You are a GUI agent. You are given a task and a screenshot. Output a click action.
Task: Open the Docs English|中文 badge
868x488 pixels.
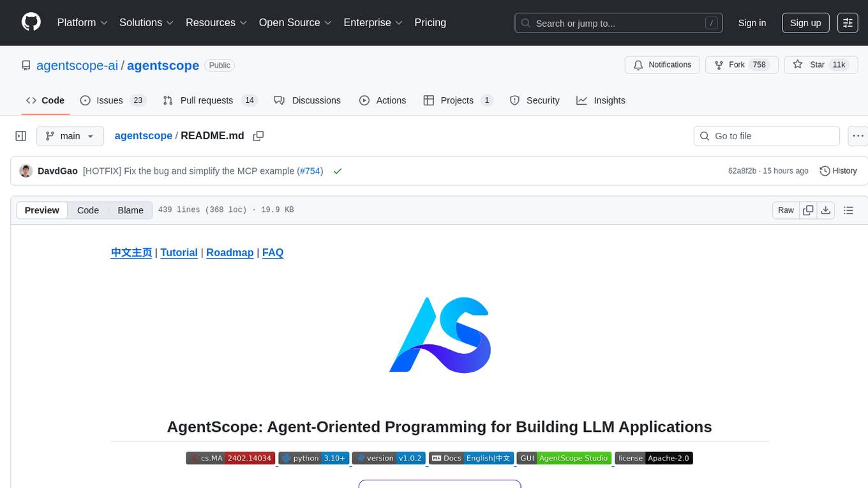(471, 458)
